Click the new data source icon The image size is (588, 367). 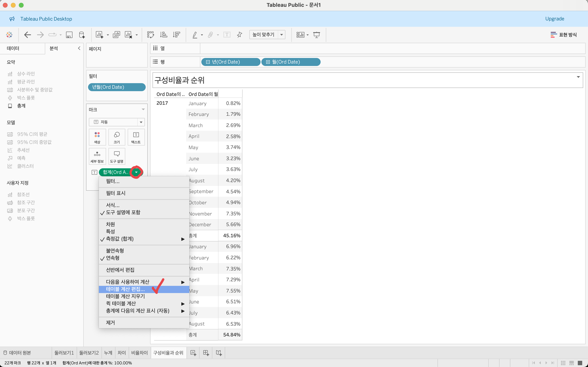point(82,35)
